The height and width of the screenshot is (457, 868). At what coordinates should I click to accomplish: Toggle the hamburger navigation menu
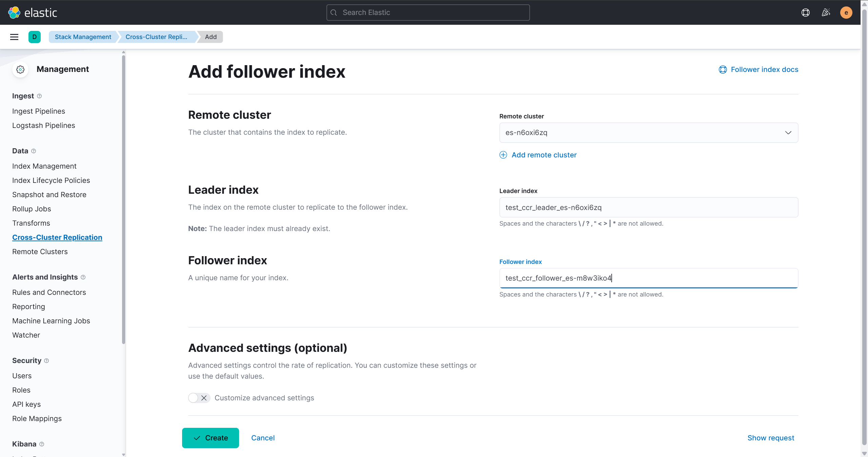coord(14,37)
